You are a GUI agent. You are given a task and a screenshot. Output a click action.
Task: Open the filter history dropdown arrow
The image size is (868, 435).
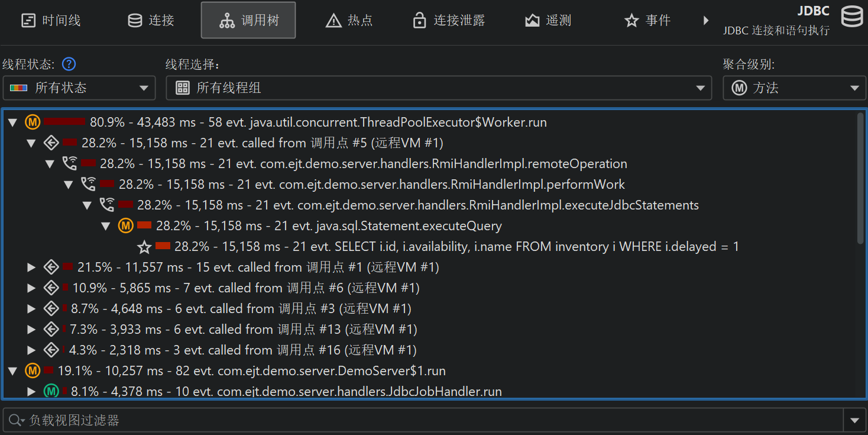[854, 420]
